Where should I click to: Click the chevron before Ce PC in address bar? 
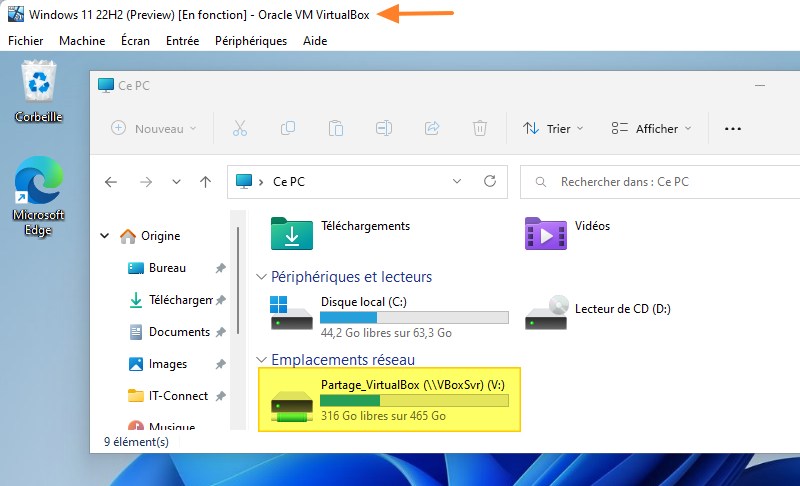coord(261,182)
